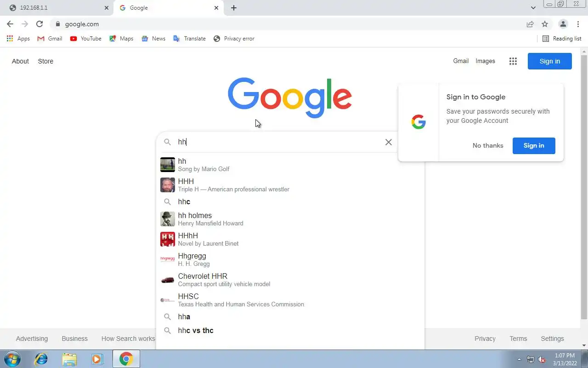Select the hha suggestion
The image size is (588, 368).
coord(290,316)
